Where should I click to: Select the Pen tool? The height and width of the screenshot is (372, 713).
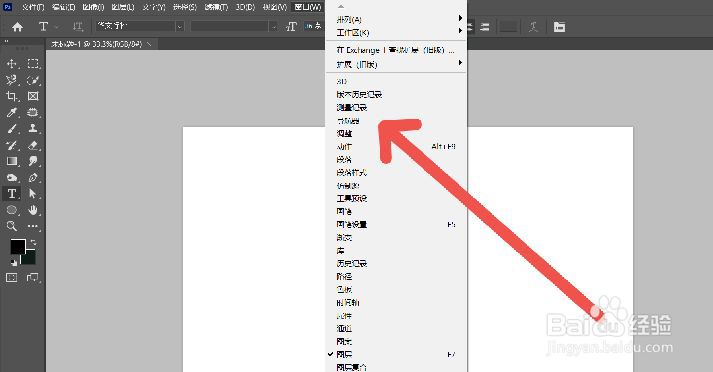click(33, 177)
